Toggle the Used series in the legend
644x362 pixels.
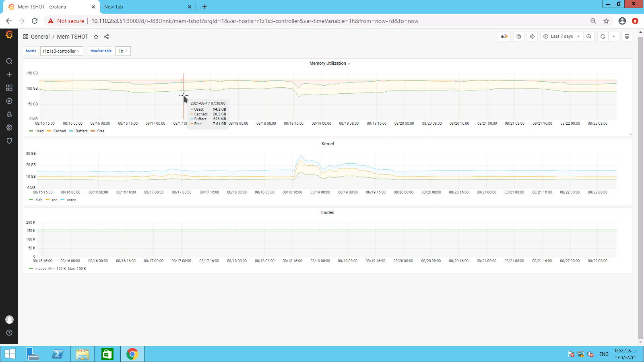(x=39, y=131)
